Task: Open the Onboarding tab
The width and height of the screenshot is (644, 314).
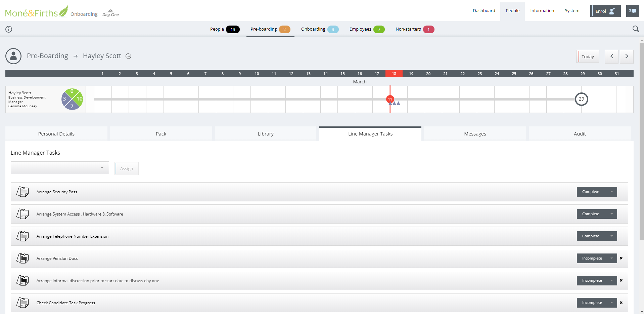Action: [x=319, y=29]
